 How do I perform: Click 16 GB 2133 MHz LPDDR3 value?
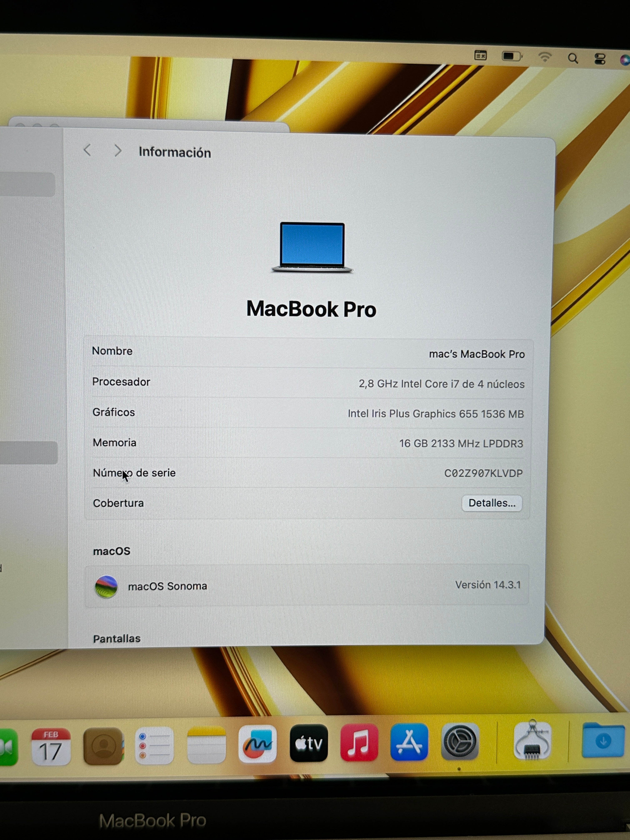coord(461,444)
